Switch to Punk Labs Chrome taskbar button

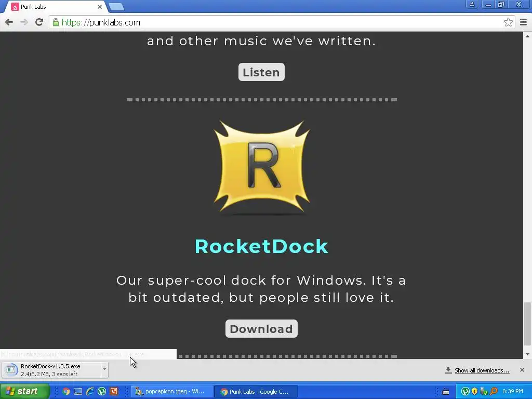(x=256, y=392)
